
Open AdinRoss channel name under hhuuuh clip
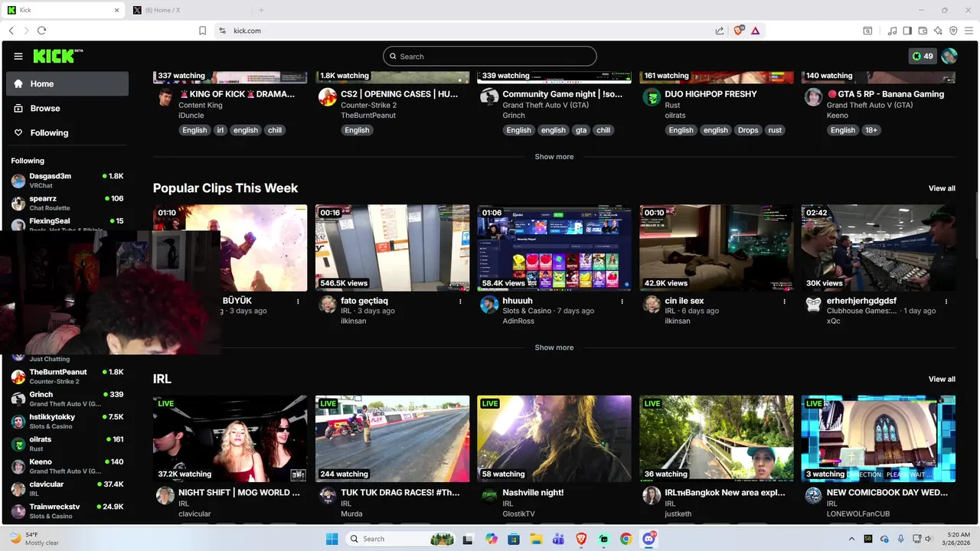point(518,321)
